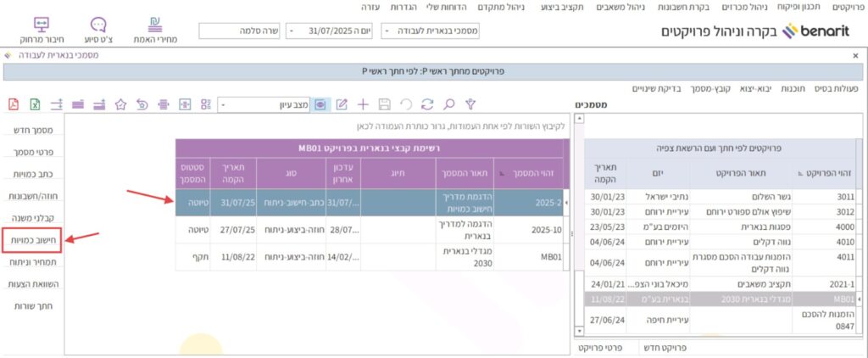Open the מסמכי בנארית לעבודה dropdown

387,31
